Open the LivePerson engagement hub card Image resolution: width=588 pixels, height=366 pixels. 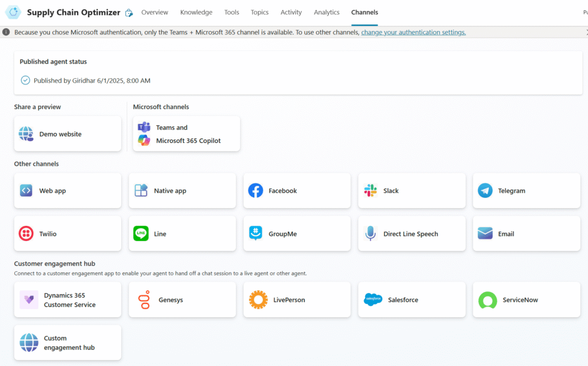click(297, 299)
